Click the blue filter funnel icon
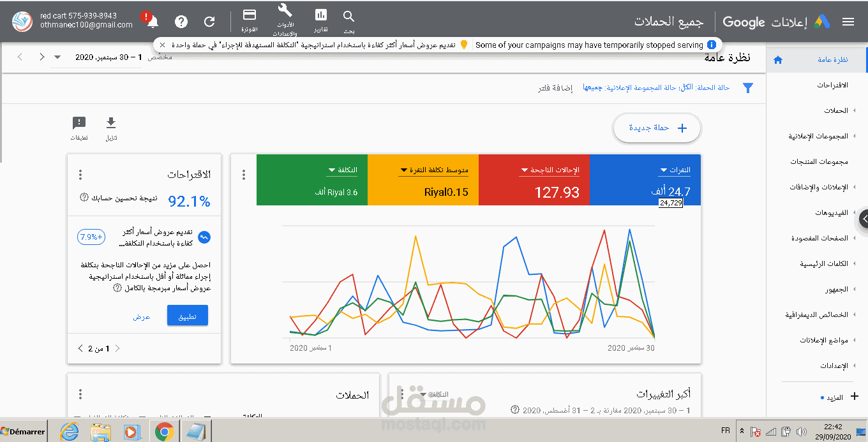 tap(747, 88)
